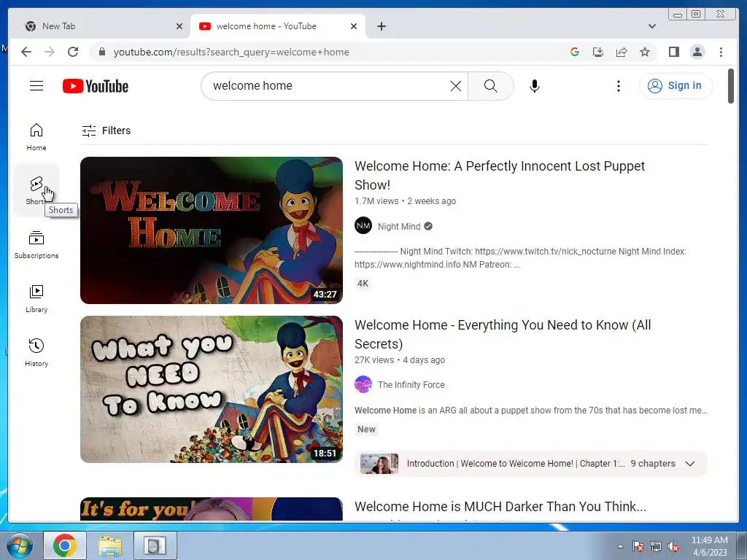Screen dimensions: 747x560
Task: Click the browser address bar URL
Action: click(231, 52)
